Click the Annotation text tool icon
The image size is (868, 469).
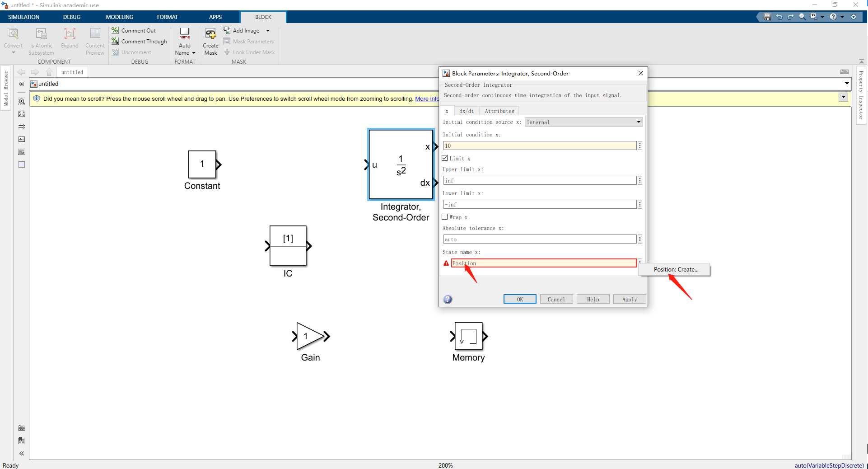pos(22,139)
